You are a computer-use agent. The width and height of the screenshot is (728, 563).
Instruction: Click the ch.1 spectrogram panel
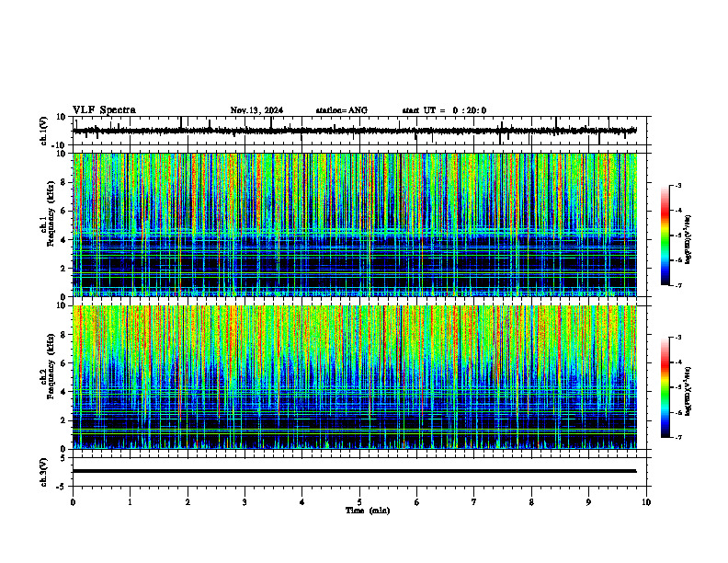355,224
